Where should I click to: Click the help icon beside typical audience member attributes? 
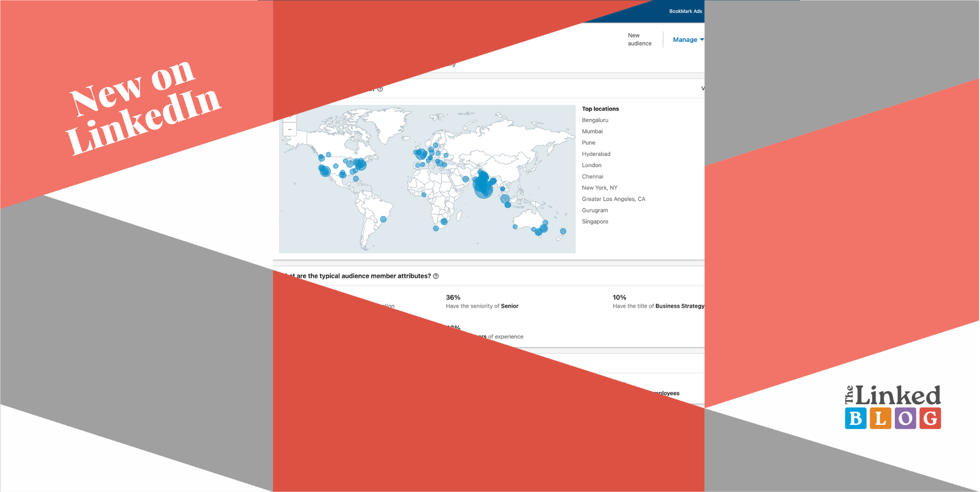click(436, 276)
